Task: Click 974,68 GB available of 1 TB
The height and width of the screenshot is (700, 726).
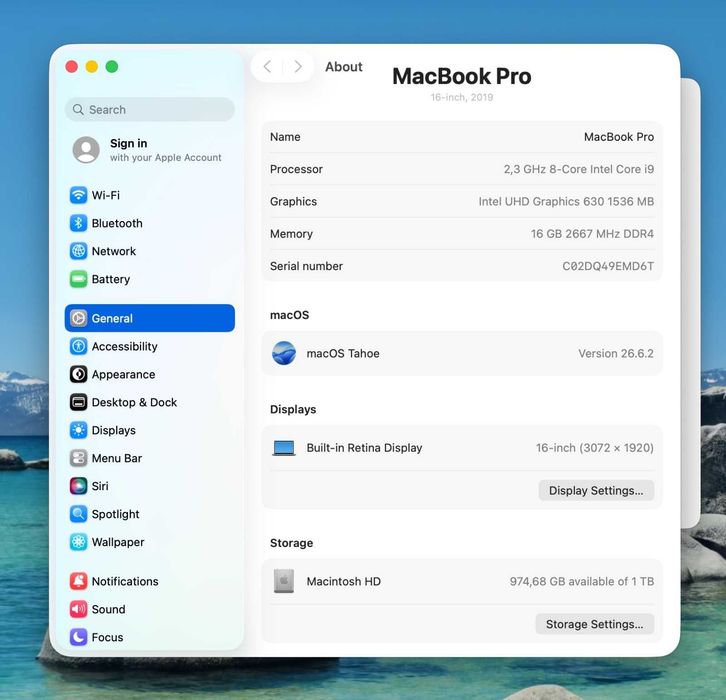Action: pyautogui.click(x=582, y=581)
